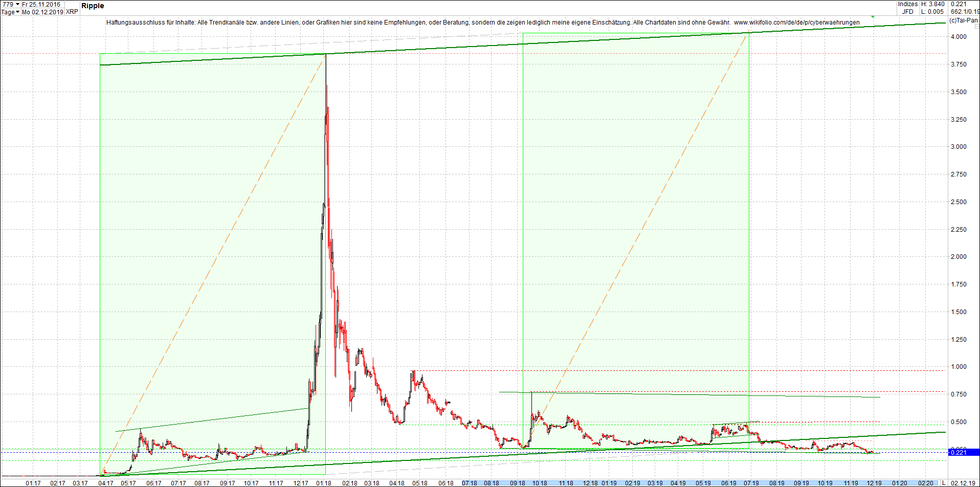Select the XRP symbol cell
This screenshot has width=980, height=487.
(72, 11)
